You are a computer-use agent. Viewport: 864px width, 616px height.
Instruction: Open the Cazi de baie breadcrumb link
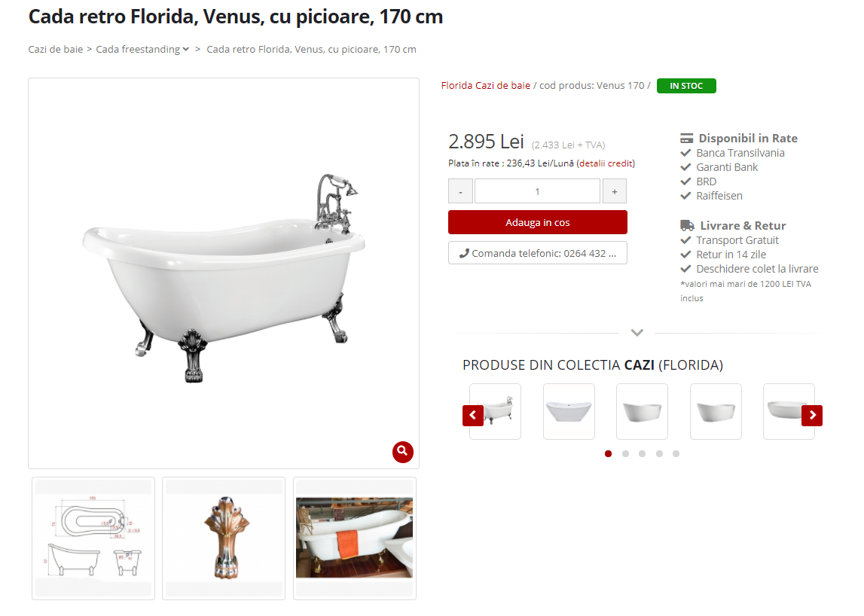(x=56, y=49)
